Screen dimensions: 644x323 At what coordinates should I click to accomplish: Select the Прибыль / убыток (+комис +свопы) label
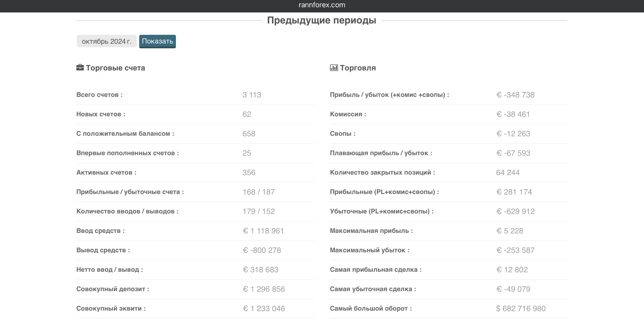(x=390, y=95)
